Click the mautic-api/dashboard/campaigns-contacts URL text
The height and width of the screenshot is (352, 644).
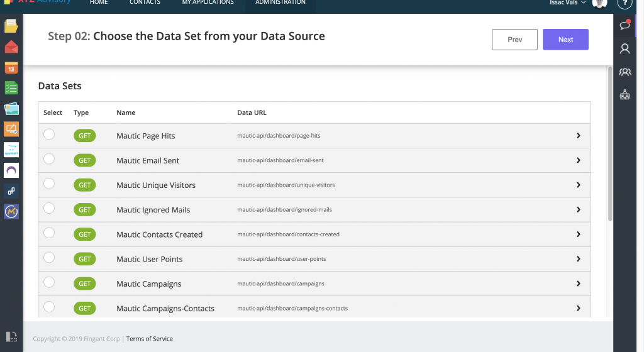(292, 308)
